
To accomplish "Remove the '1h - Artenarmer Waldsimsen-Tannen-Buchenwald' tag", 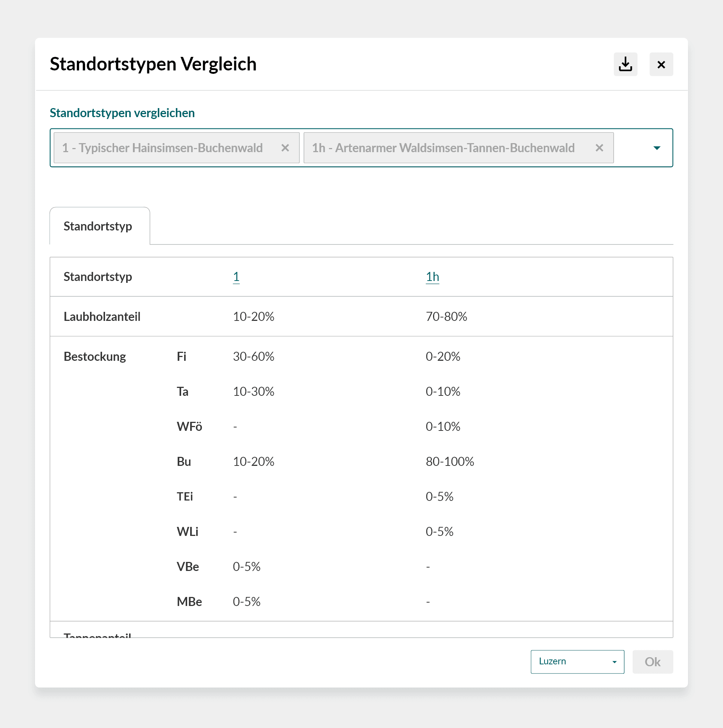I will (x=599, y=148).
